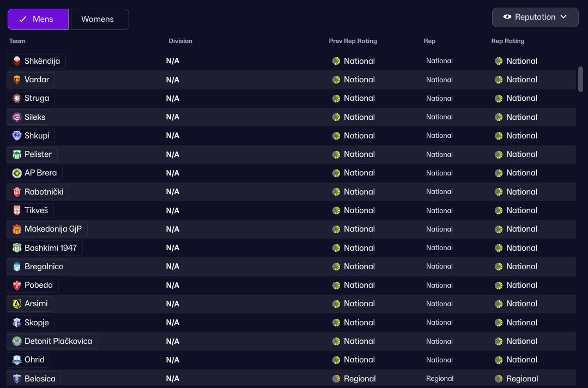Screen dimensions: 588x388
Task: Sort by the Division column header
Action: (x=180, y=41)
